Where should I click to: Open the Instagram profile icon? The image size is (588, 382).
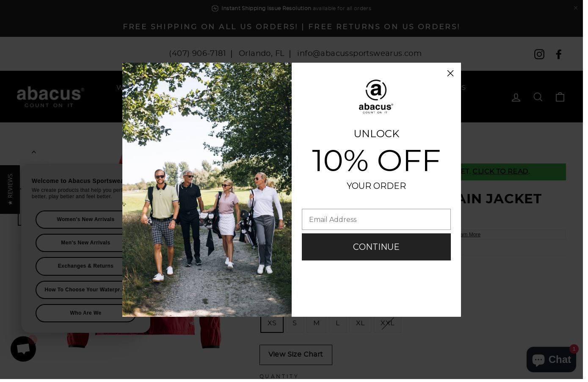539,54
